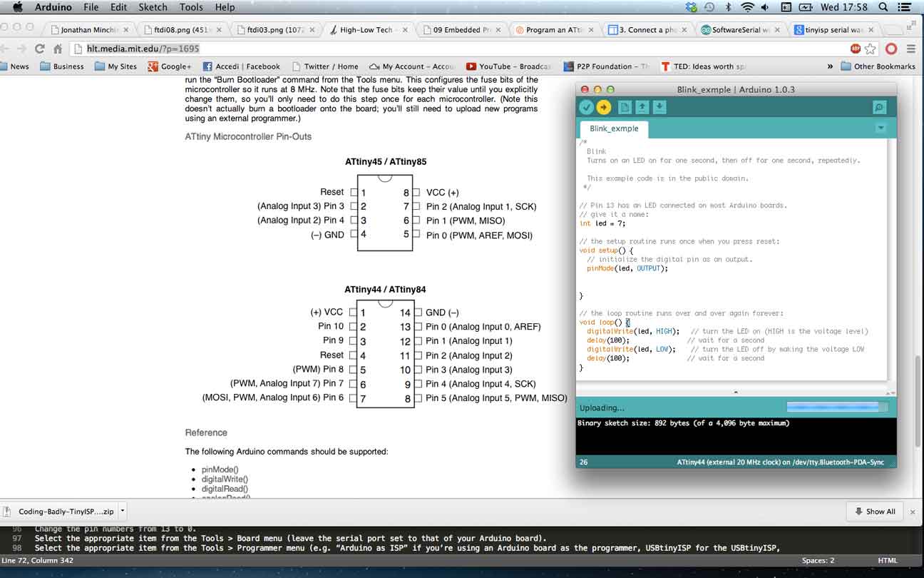Image resolution: width=924 pixels, height=578 pixels.
Task: Open the Edit menu
Action: coord(118,7)
